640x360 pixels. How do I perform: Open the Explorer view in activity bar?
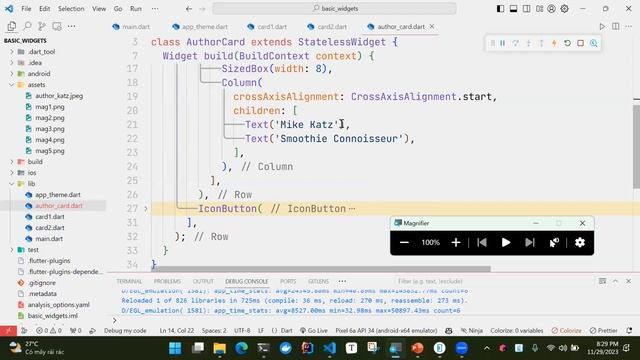[x=11, y=27]
